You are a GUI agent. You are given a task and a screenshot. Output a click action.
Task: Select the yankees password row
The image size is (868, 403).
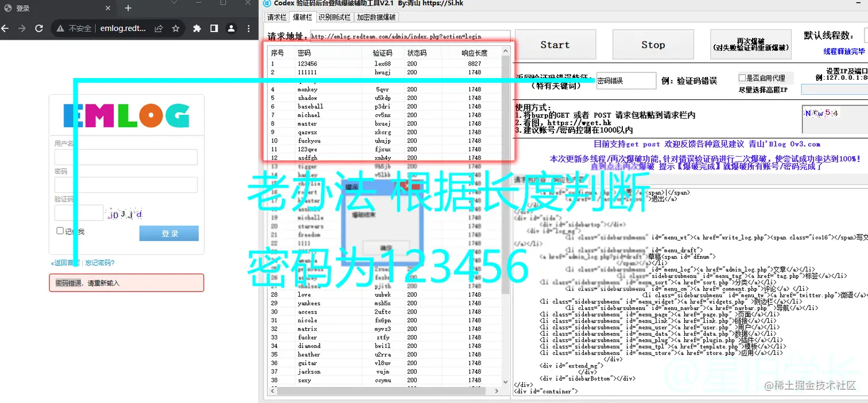[x=384, y=303]
